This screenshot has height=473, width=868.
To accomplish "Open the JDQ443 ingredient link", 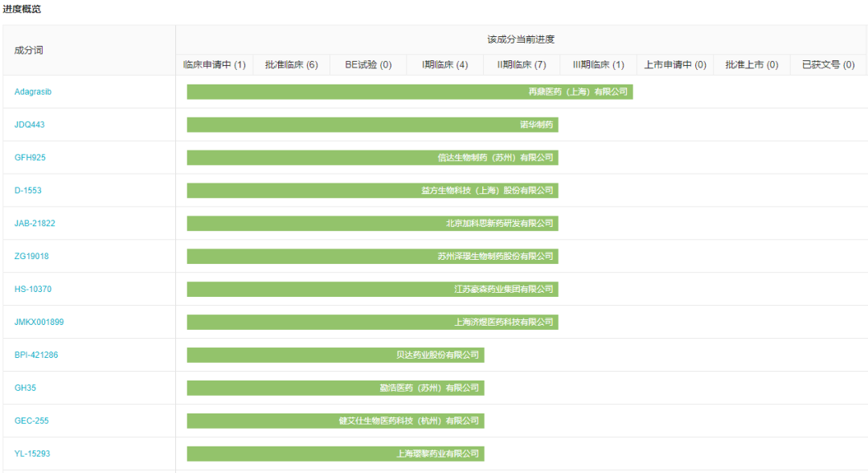I will point(30,125).
